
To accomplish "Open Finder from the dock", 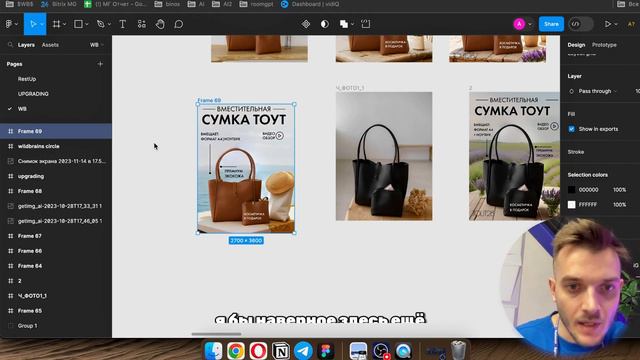I will (x=213, y=351).
